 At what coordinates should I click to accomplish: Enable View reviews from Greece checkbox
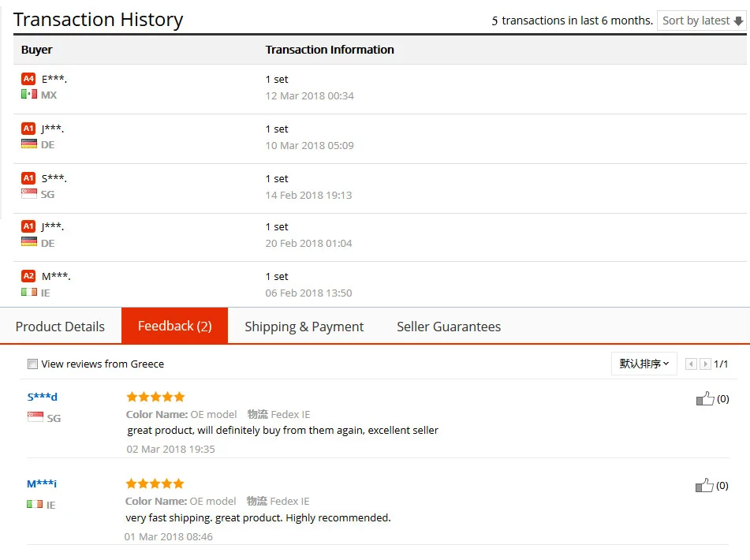pos(32,364)
